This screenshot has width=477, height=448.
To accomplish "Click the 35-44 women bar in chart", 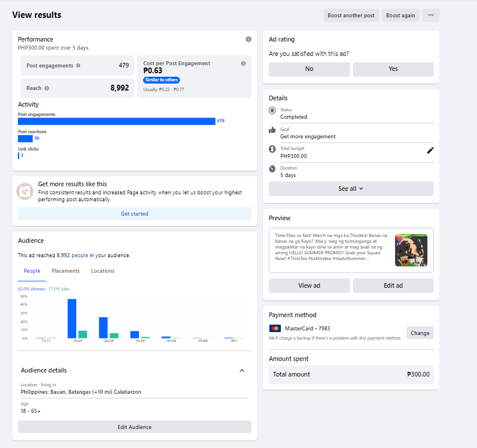I will 134,334.
